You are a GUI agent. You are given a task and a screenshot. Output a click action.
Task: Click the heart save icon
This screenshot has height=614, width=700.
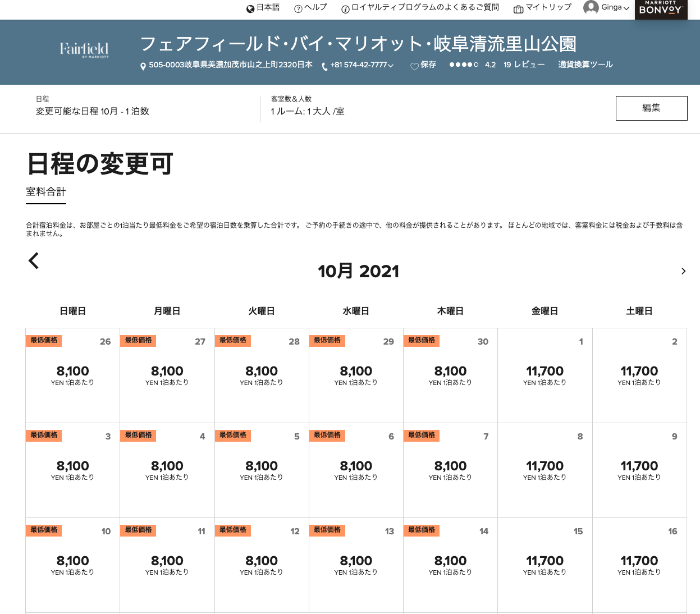tap(414, 66)
